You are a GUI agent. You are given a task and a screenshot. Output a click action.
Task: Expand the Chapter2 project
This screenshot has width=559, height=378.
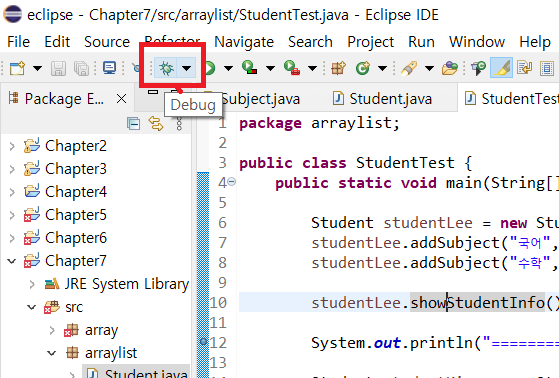(x=12, y=146)
